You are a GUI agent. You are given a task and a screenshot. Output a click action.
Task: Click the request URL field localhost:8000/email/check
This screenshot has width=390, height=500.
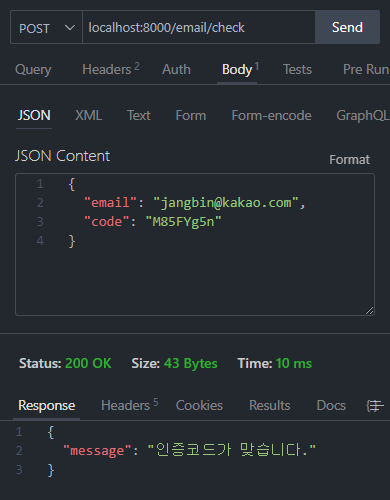pyautogui.click(x=199, y=27)
